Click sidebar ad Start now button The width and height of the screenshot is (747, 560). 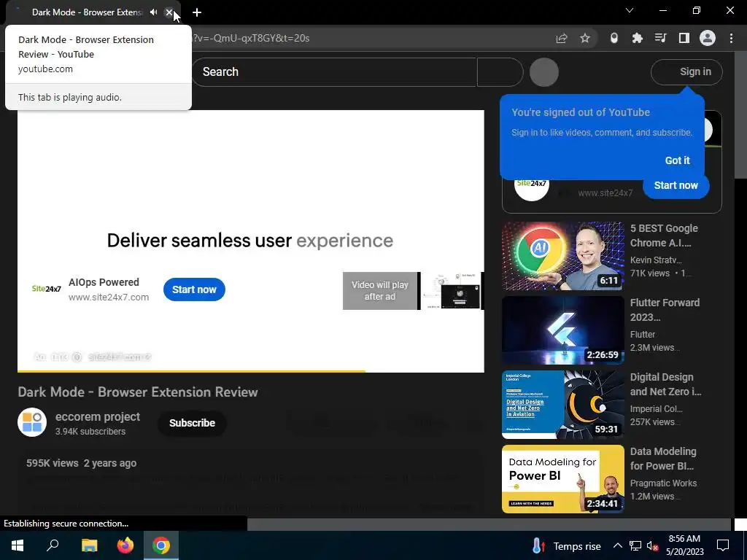(x=676, y=185)
